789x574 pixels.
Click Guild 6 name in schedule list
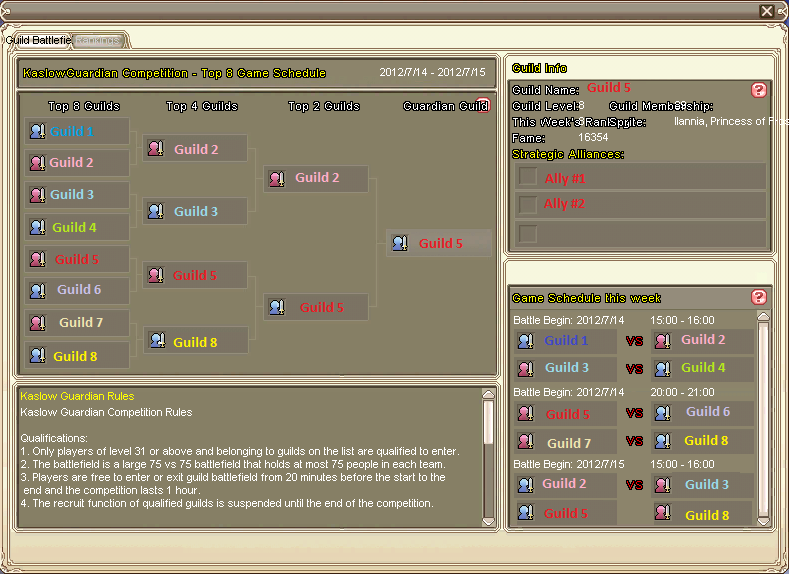pos(707,412)
